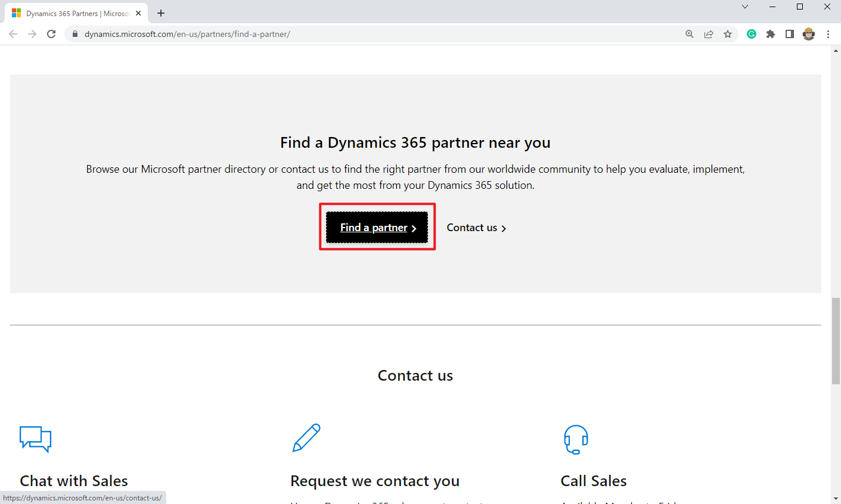Click the site security padlock icon
This screenshot has width=841, height=504.
point(75,34)
